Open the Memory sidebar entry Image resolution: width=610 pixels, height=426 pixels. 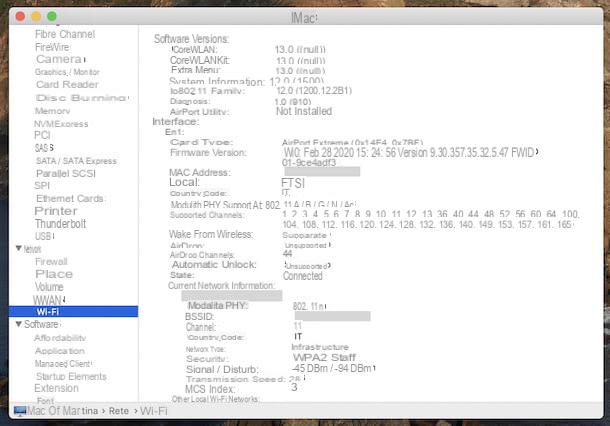tap(53, 111)
